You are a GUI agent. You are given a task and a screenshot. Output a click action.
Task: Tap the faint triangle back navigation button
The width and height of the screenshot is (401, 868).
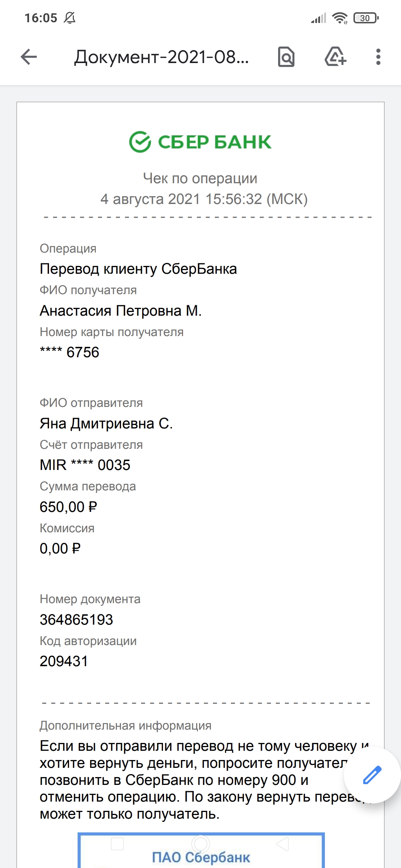tap(283, 844)
